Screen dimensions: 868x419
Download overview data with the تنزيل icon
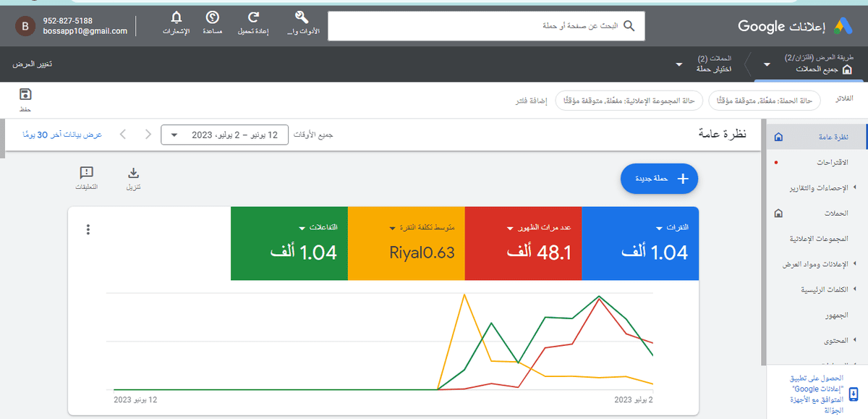133,174
